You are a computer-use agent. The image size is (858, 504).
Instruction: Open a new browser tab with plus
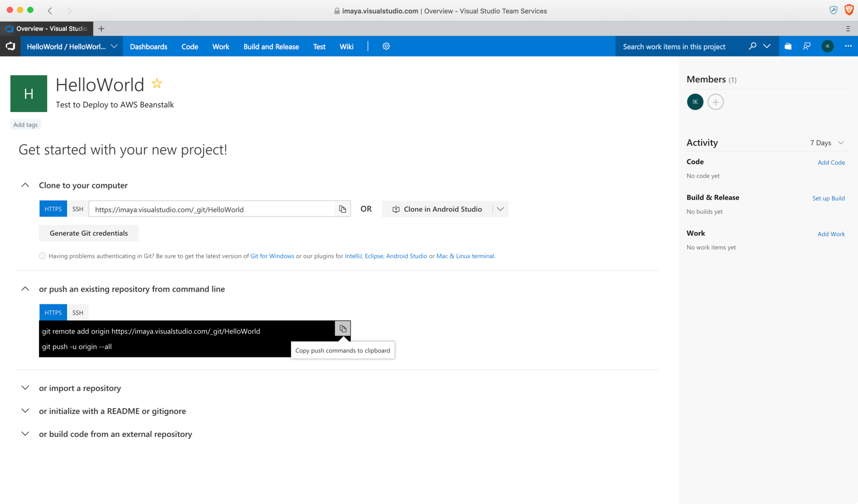[x=101, y=29]
